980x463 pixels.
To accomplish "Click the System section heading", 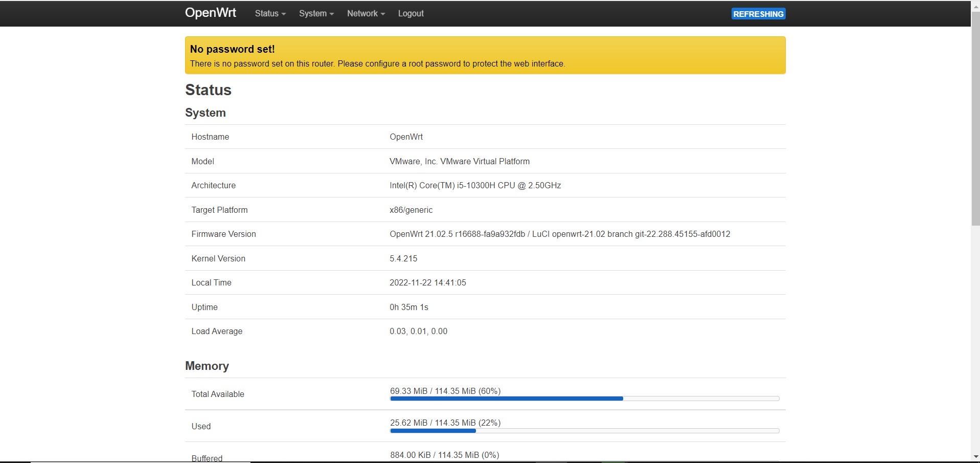I will (206, 113).
